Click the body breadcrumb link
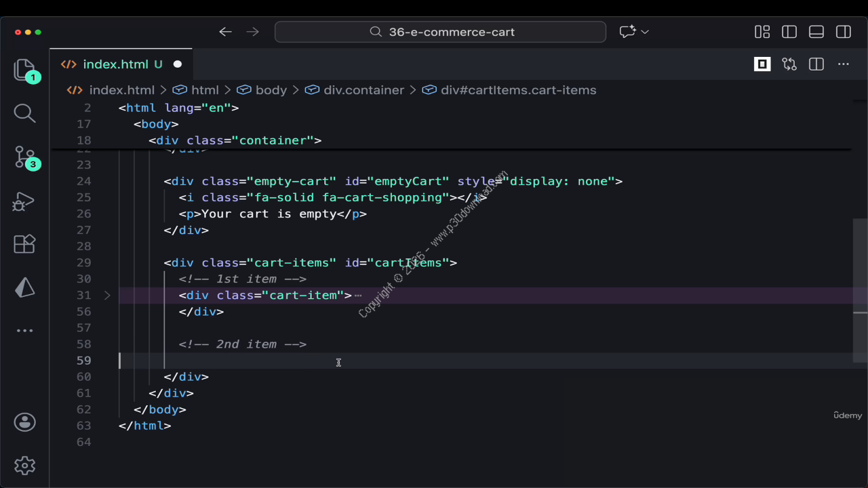868x488 pixels. [x=271, y=90]
